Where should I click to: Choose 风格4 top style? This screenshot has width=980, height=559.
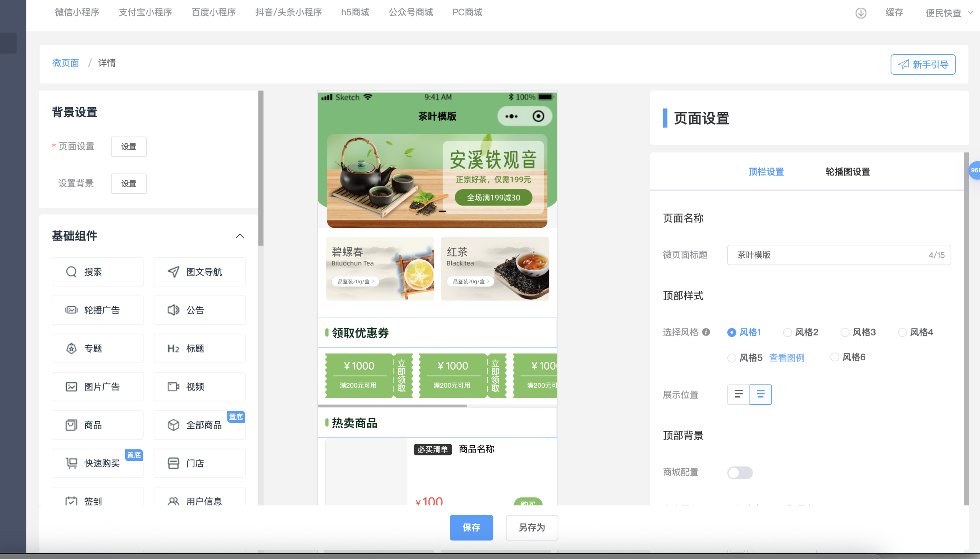pos(902,332)
